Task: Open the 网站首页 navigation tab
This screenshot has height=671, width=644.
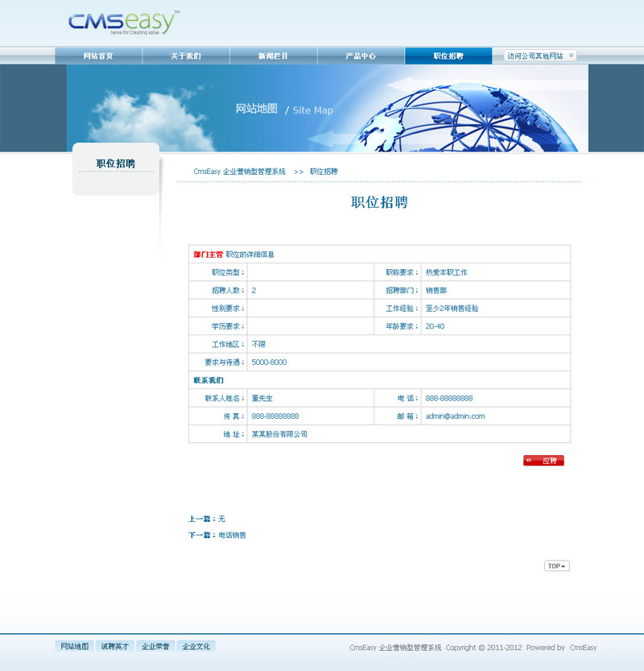Action: (98, 56)
